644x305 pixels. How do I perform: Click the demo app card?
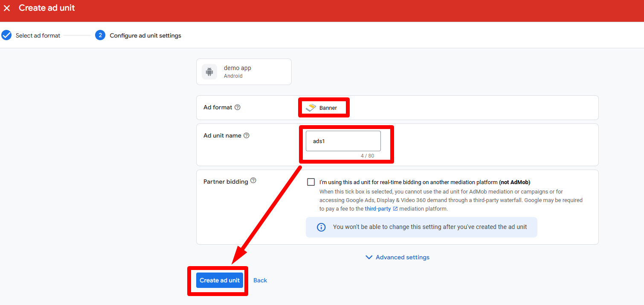[244, 72]
